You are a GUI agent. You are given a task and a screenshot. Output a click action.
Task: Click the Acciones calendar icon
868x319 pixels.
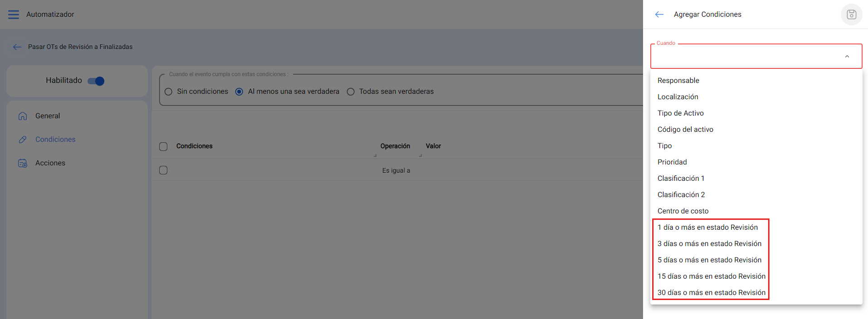pos(23,163)
